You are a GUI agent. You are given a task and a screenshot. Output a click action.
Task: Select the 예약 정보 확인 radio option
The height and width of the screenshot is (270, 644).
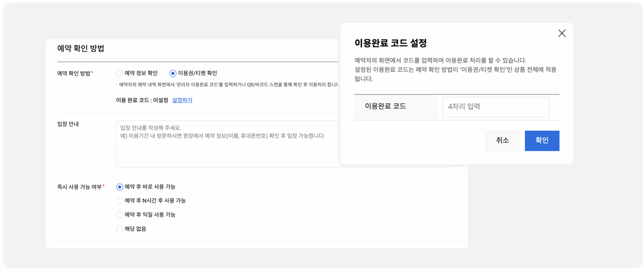click(120, 73)
